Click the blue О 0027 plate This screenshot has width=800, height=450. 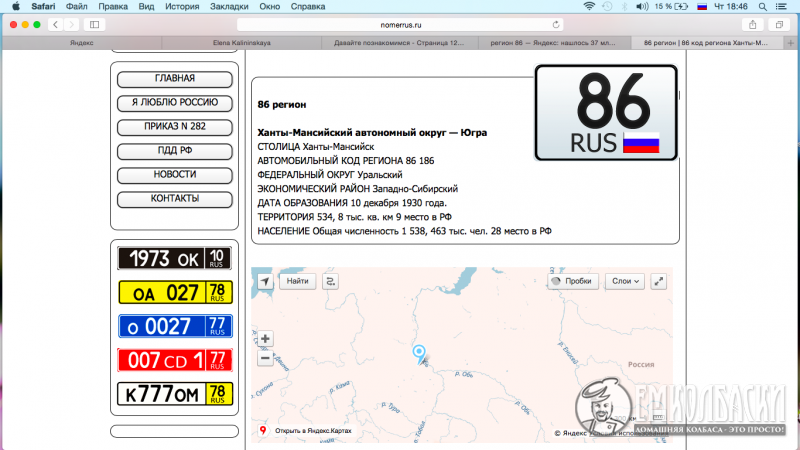point(175,326)
